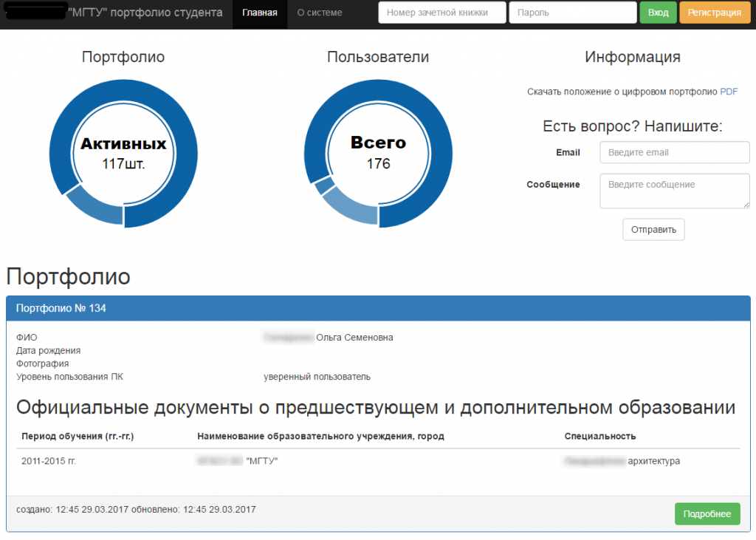756x540 pixels.
Task: Download the regulation via PDF link
Action: [x=728, y=92]
